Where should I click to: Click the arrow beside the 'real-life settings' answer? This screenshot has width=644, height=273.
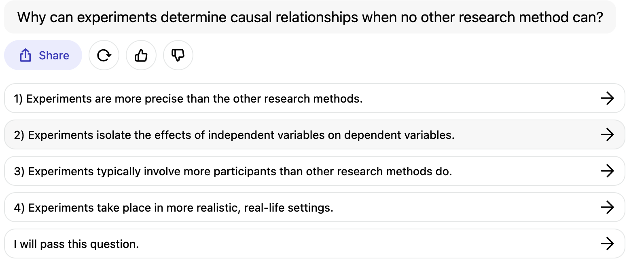607,207
